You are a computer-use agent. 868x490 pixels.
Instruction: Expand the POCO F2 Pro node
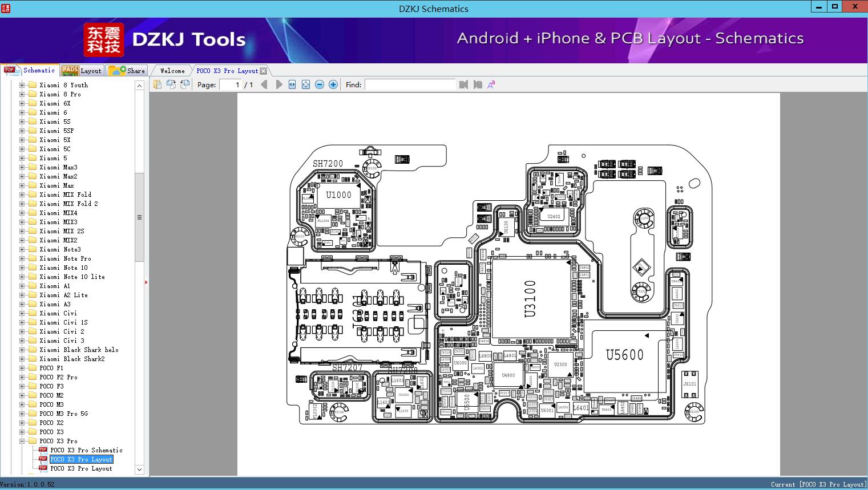point(22,377)
